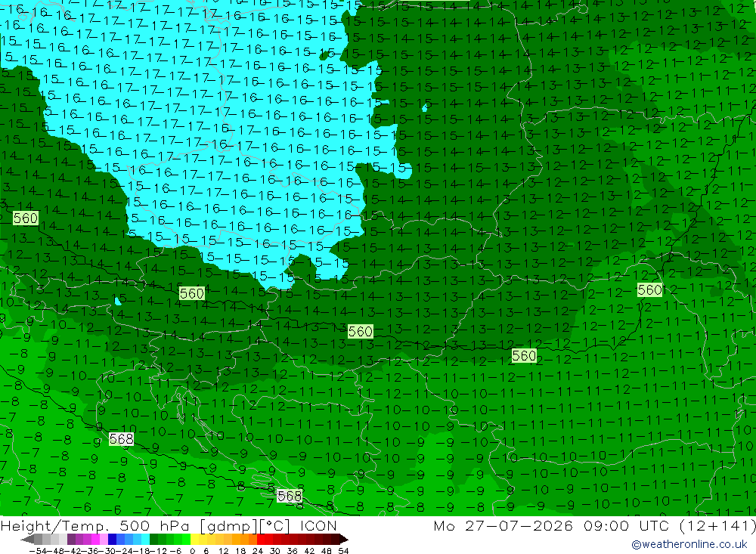This screenshot has height=554, width=756.
Task: Click the '18' label on the color scale
Action: [240, 551]
